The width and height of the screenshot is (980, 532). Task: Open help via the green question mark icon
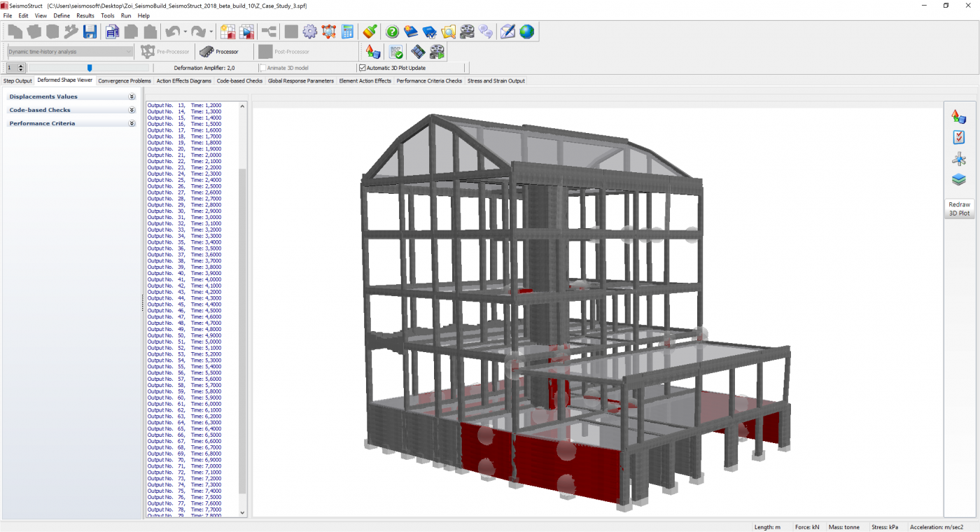(392, 31)
